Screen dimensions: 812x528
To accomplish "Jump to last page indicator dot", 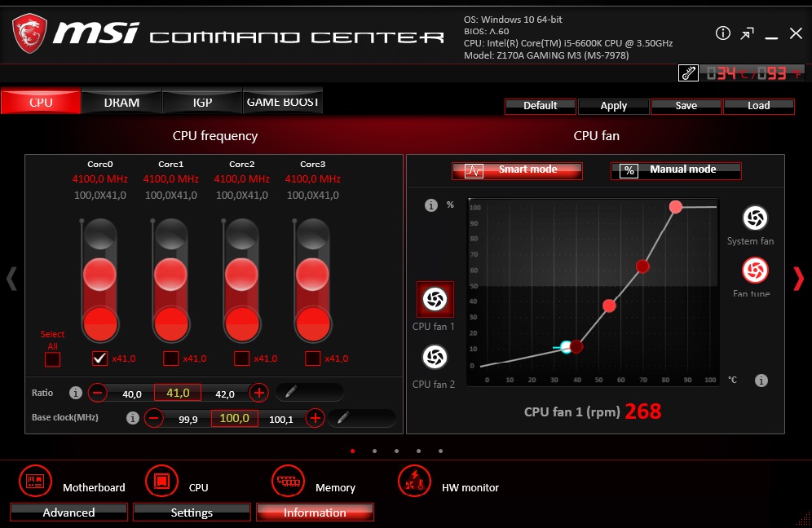I will [x=441, y=451].
